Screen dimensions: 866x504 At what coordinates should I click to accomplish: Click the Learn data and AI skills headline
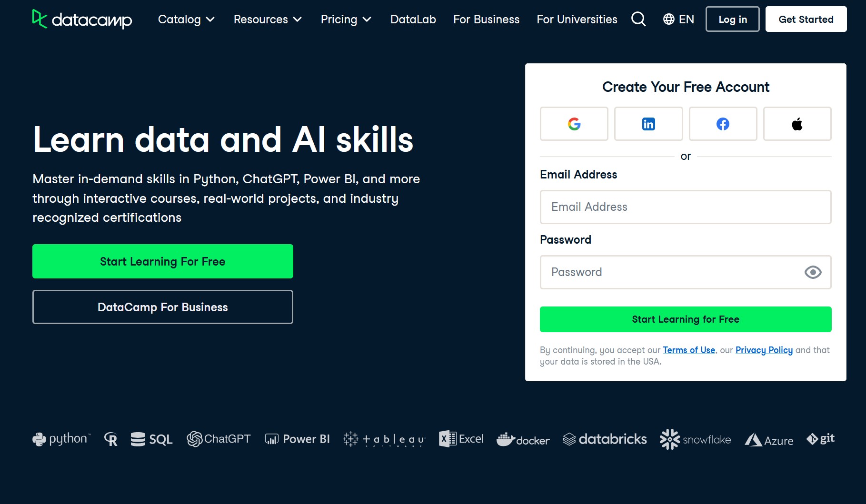[x=223, y=139]
